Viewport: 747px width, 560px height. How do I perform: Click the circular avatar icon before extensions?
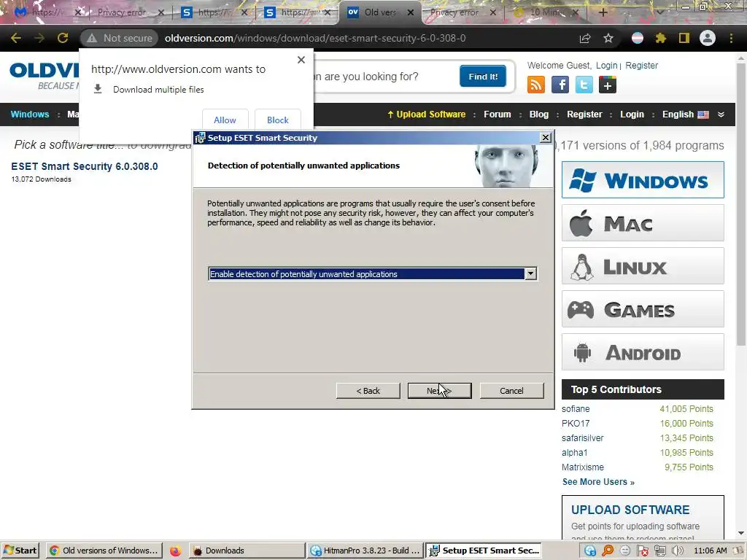coord(638,38)
